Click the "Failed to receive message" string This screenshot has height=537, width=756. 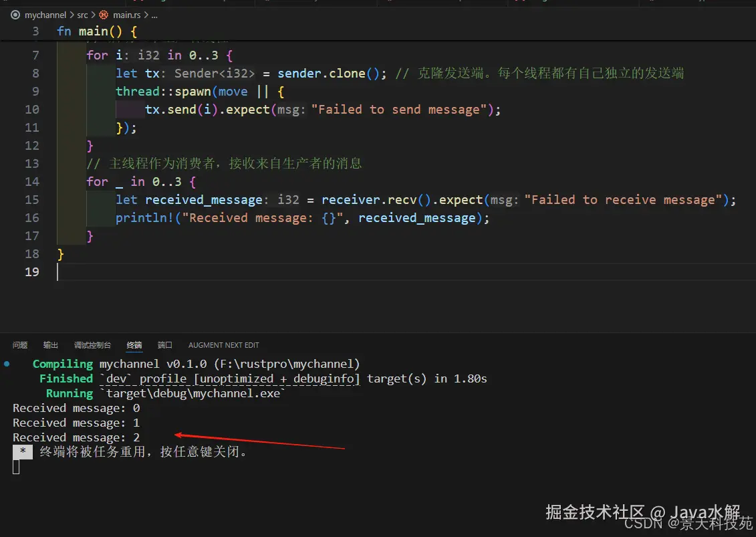[x=624, y=200]
